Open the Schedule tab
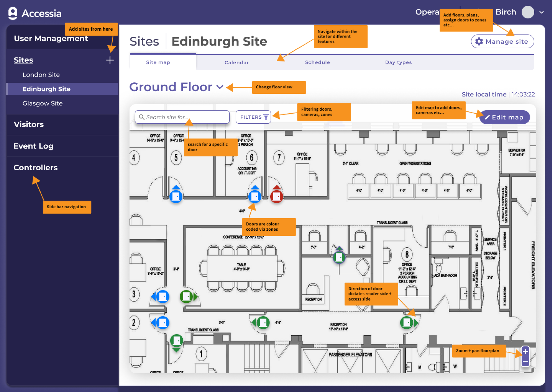 coord(317,63)
